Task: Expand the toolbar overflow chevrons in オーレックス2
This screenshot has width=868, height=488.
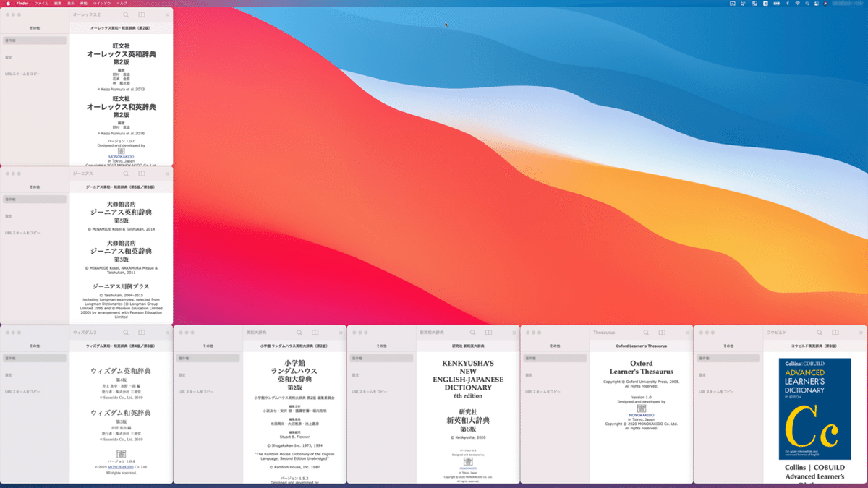Action: point(168,14)
